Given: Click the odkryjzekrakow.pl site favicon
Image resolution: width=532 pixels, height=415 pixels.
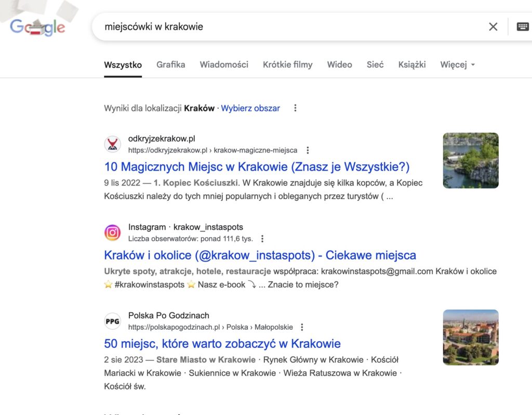Looking at the screenshot, I should click(x=113, y=144).
